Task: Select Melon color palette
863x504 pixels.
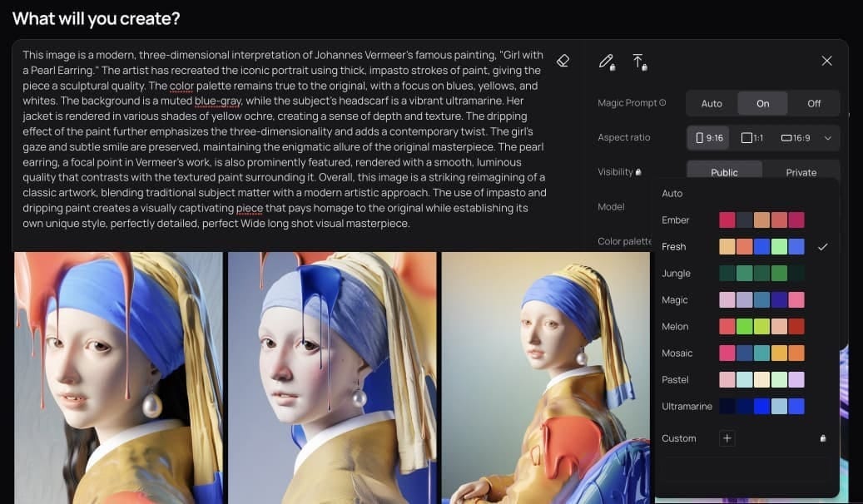Action: pyautogui.click(x=746, y=326)
